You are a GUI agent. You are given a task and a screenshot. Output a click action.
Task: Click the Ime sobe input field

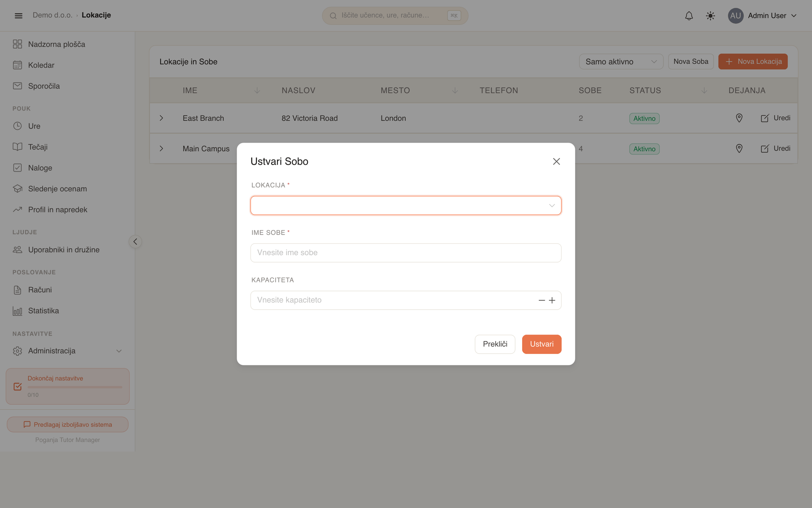[406, 253]
